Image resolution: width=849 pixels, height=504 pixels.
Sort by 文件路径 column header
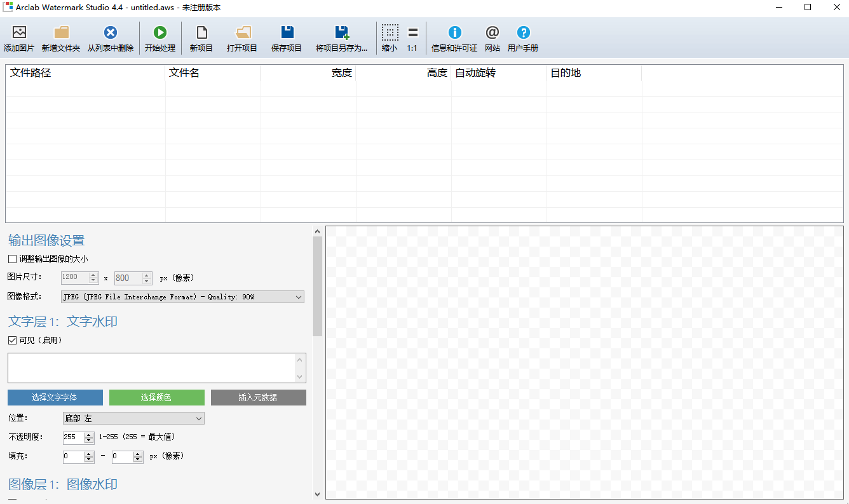86,73
